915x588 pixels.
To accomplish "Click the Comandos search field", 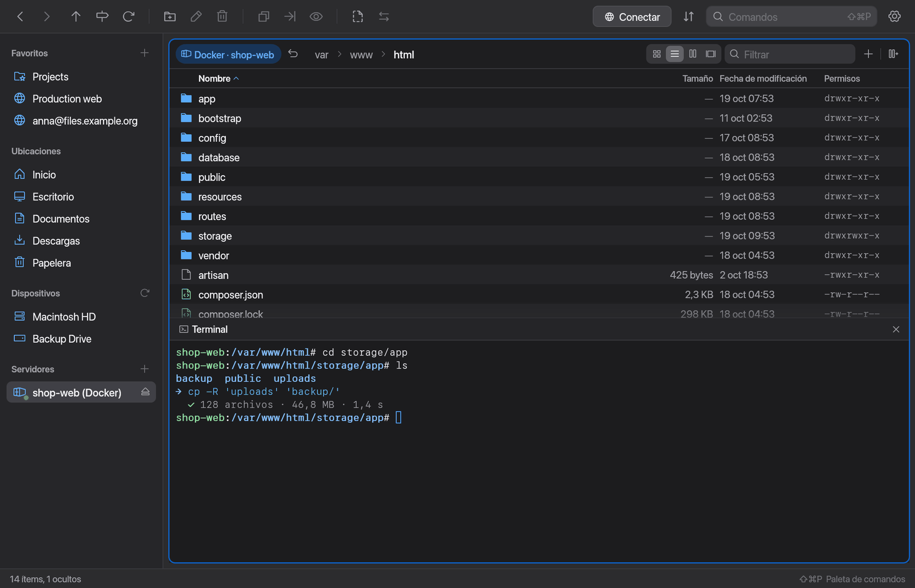I will [x=791, y=17].
